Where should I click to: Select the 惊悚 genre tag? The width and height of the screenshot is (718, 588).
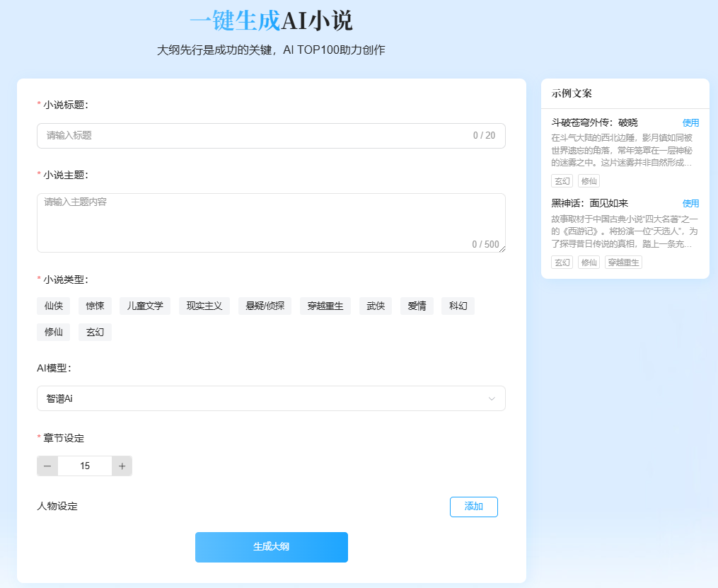95,306
